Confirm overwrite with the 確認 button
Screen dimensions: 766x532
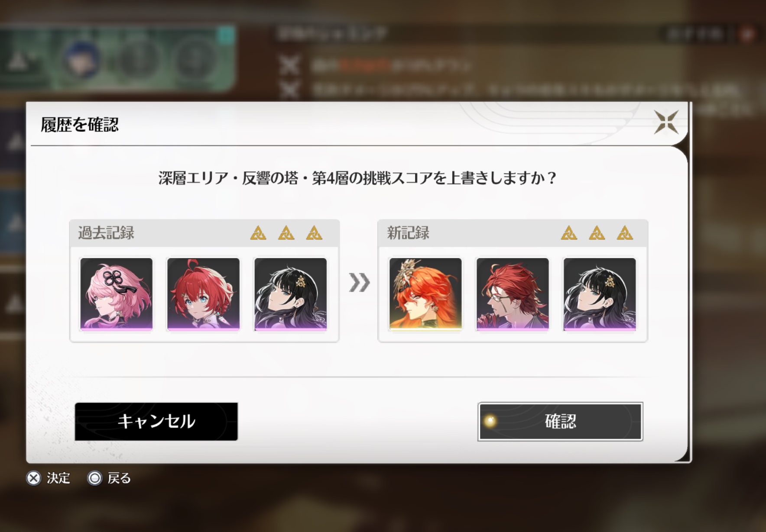point(560,422)
